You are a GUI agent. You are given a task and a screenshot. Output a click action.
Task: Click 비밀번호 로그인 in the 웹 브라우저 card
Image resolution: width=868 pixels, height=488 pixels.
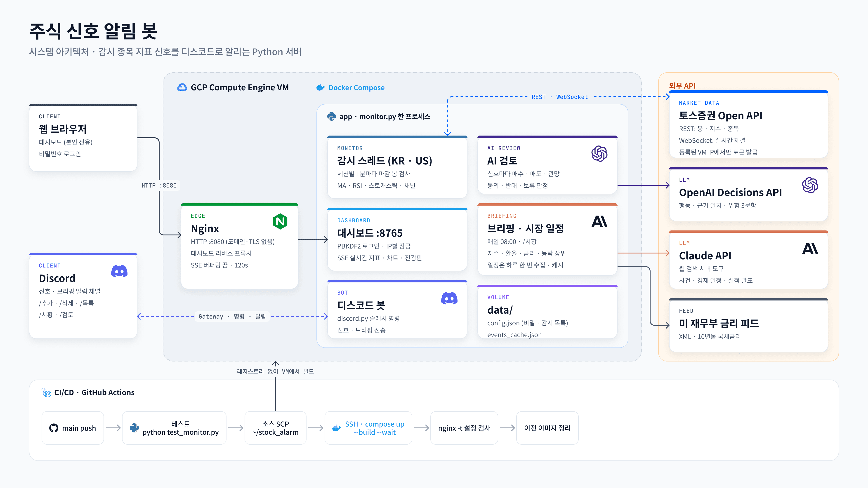coord(60,154)
